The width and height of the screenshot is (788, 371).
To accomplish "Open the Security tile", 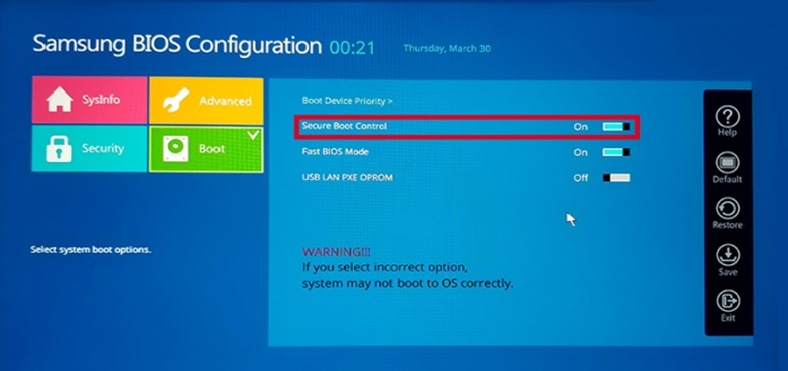I will coord(89,149).
